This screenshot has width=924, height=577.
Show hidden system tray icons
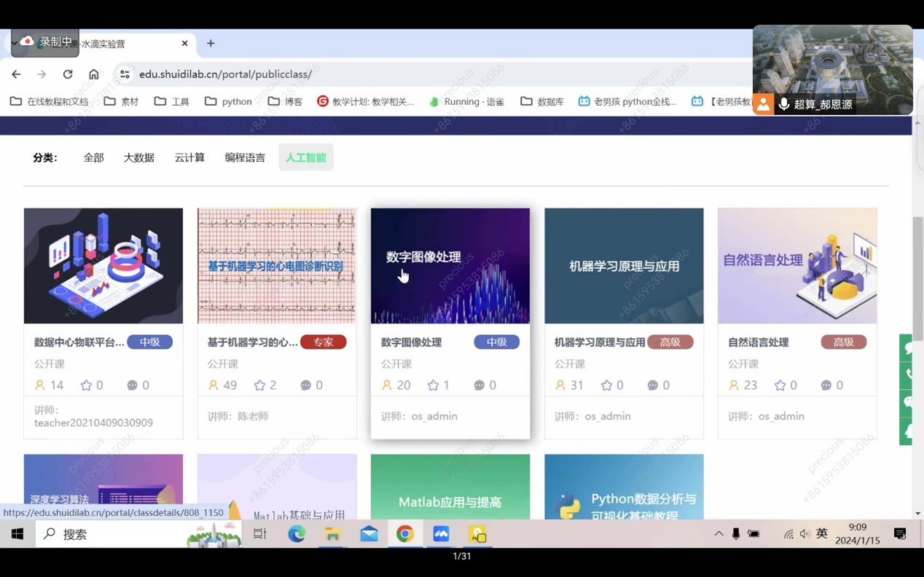tap(719, 534)
